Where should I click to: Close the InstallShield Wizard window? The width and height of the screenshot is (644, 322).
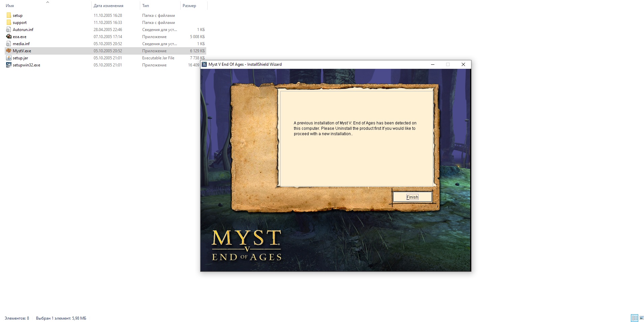point(463,64)
